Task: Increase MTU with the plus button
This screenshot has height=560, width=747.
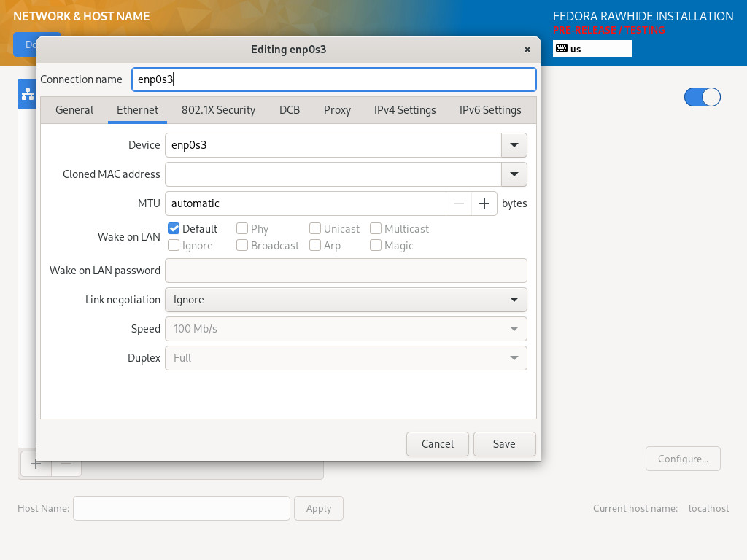Action: [484, 203]
